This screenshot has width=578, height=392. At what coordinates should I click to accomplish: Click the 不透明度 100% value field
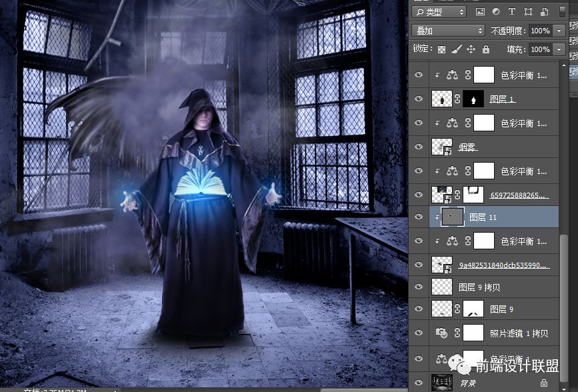pyautogui.click(x=541, y=31)
